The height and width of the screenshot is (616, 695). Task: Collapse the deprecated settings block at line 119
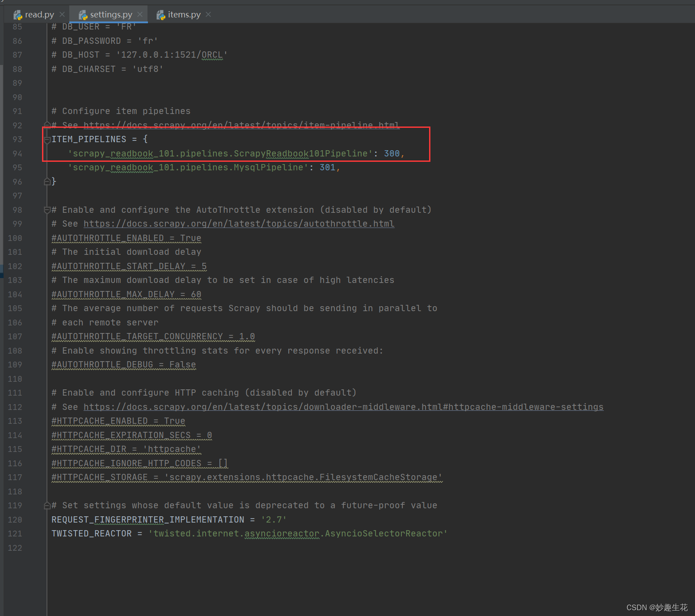pos(47,505)
